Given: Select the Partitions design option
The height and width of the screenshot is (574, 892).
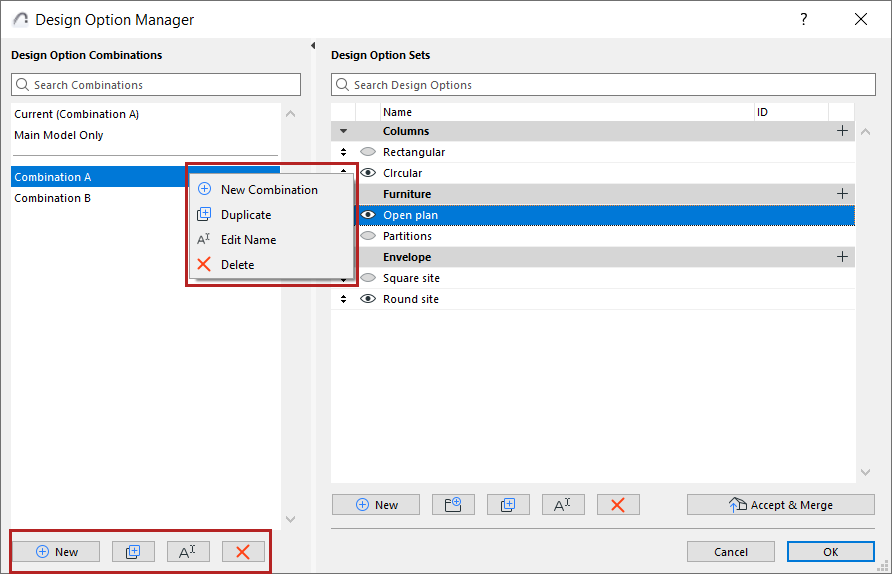Looking at the screenshot, I should [x=605, y=236].
